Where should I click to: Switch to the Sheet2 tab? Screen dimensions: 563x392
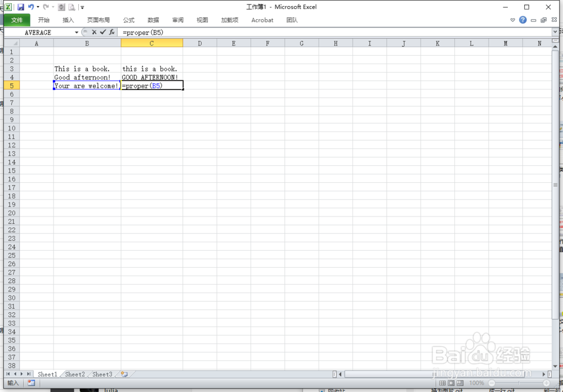pos(75,375)
